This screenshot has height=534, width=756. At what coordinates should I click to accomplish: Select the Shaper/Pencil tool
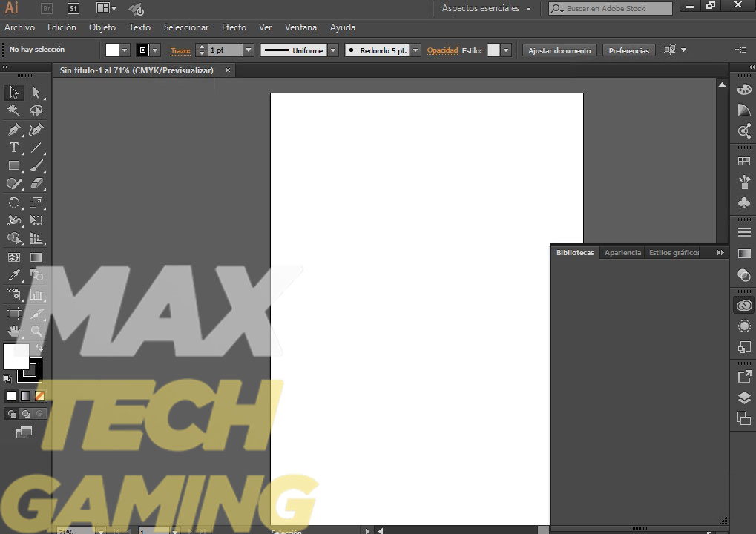(x=13, y=184)
